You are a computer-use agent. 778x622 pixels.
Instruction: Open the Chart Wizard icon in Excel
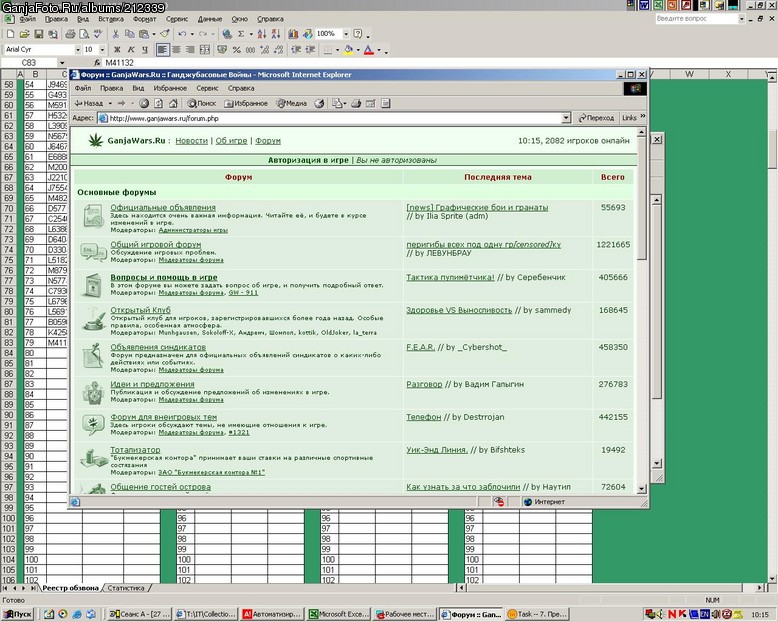[x=293, y=34]
